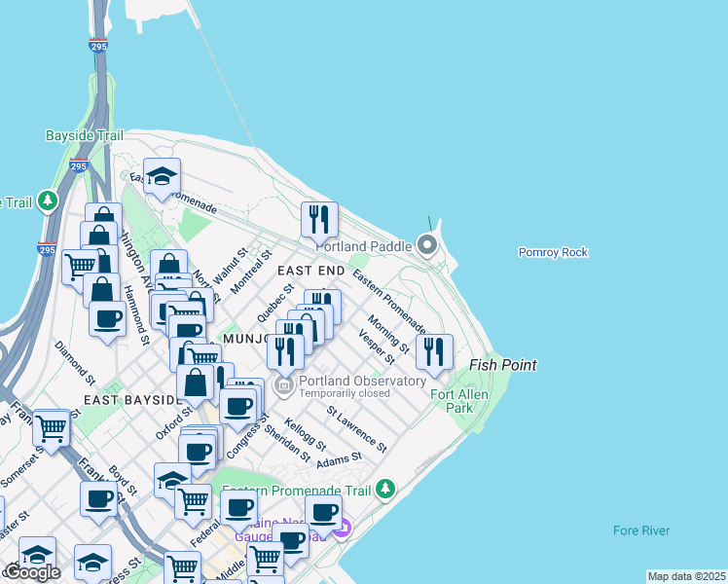Open the coffee marker near Boyd St
This screenshot has height=584, width=728.
[x=98, y=500]
